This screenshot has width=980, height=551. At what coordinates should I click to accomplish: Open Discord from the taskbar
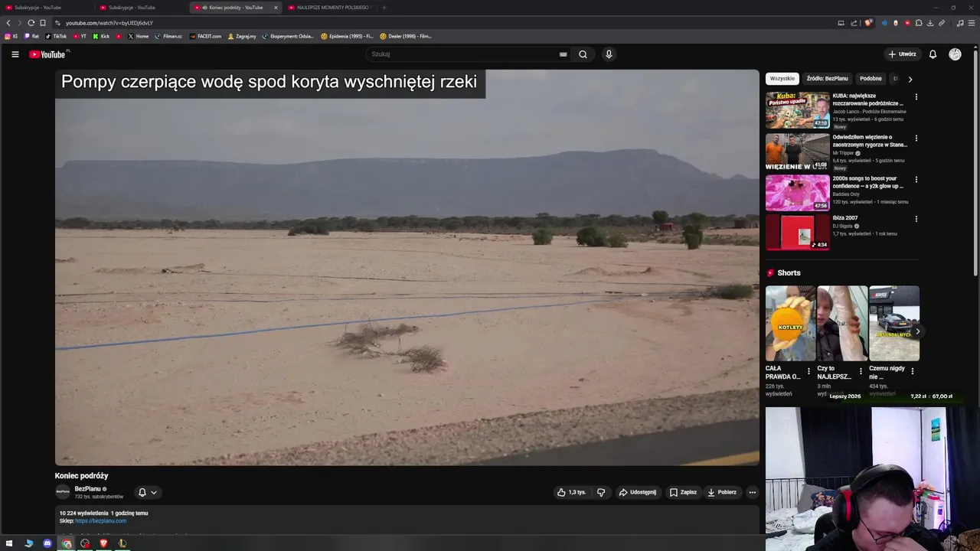click(x=47, y=543)
